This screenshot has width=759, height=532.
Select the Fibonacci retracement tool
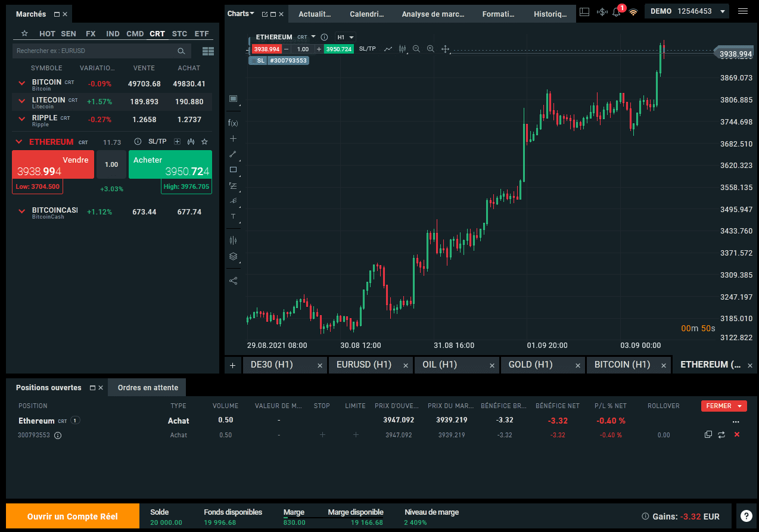pos(233,185)
